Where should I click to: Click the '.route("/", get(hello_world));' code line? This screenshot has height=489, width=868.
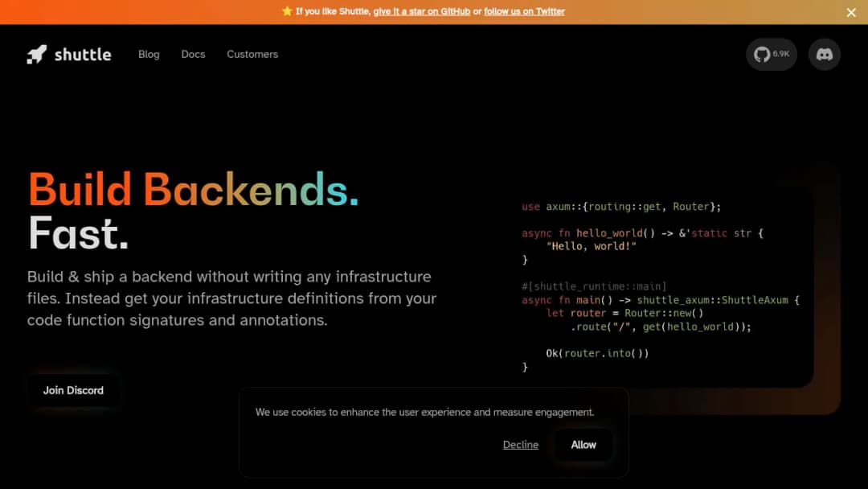[x=661, y=327]
